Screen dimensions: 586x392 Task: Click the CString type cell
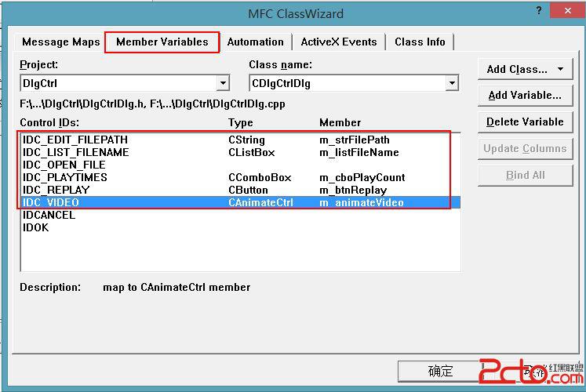click(x=246, y=140)
